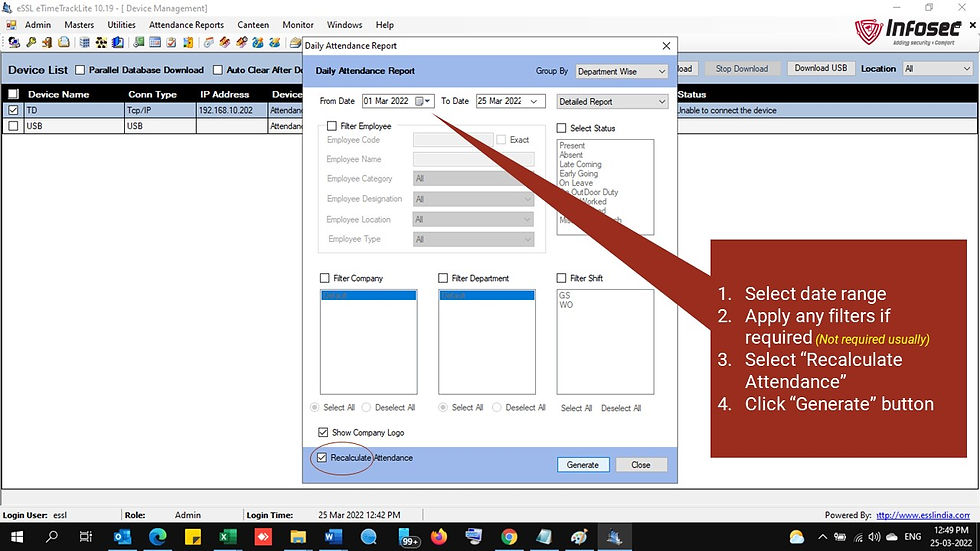Open the Employee Type dropdown
The height and width of the screenshot is (551, 980).
pos(473,239)
